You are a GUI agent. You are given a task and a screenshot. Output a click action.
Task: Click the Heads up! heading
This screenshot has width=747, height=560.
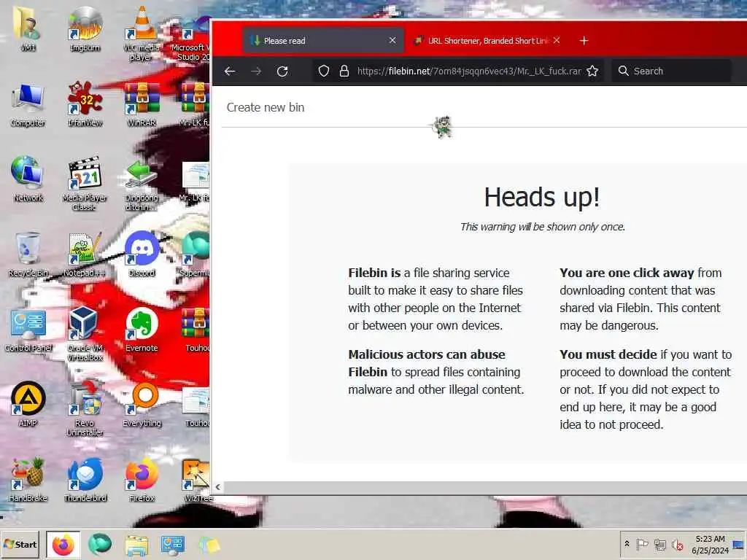[542, 197]
